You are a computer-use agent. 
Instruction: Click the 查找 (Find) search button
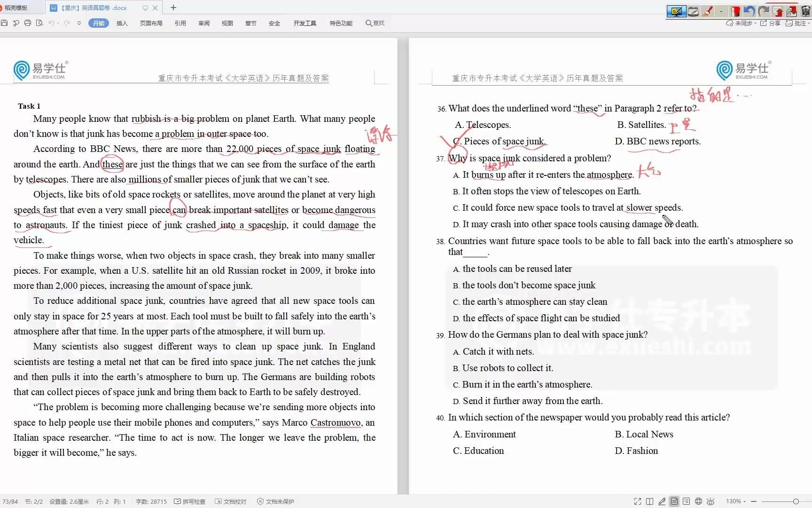pyautogui.click(x=375, y=23)
